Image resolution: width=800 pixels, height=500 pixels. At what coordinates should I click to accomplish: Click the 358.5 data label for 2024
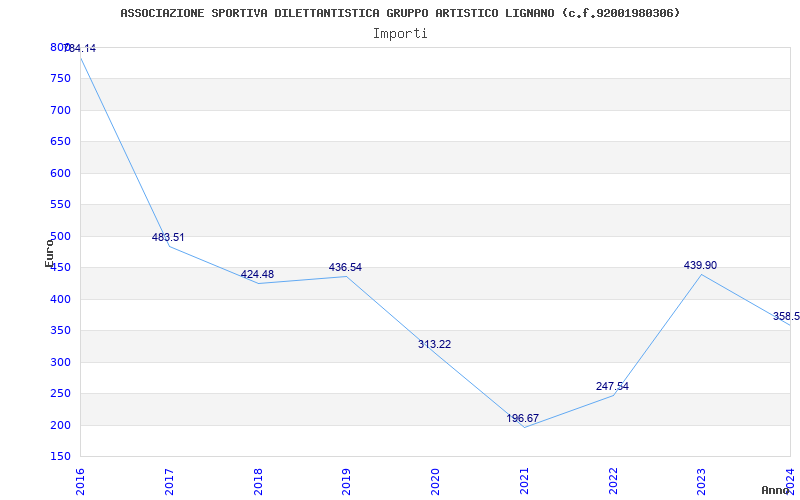click(786, 316)
